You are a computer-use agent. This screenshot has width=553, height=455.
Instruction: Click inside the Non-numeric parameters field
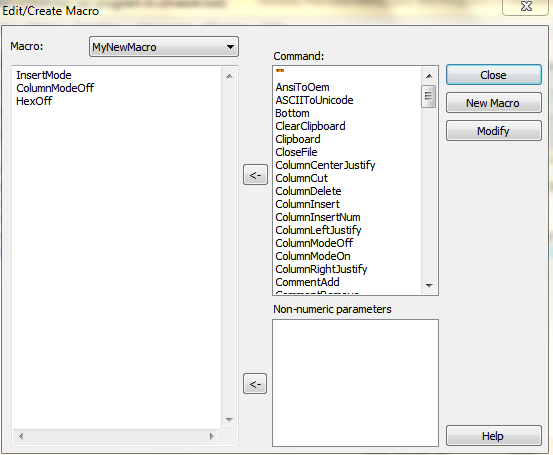point(356,383)
